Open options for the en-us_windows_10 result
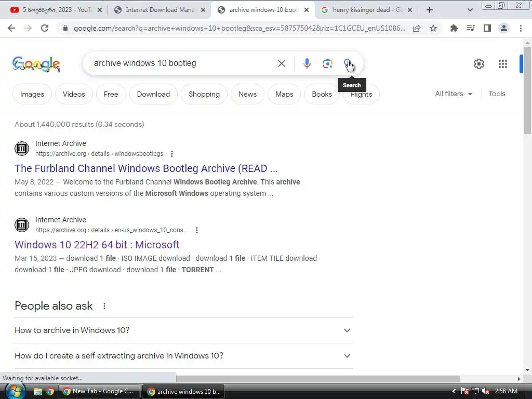This screenshot has width=532, height=399. pyautogui.click(x=197, y=230)
